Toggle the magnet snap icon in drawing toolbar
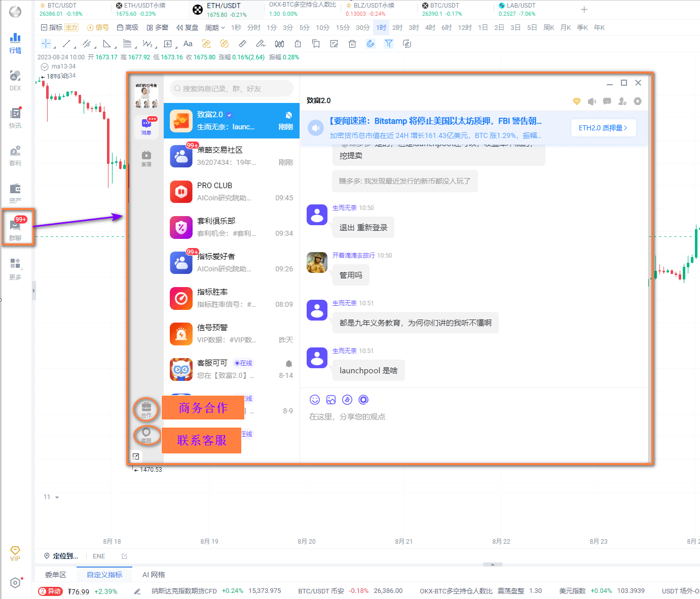This screenshot has height=599, width=700. point(371,44)
